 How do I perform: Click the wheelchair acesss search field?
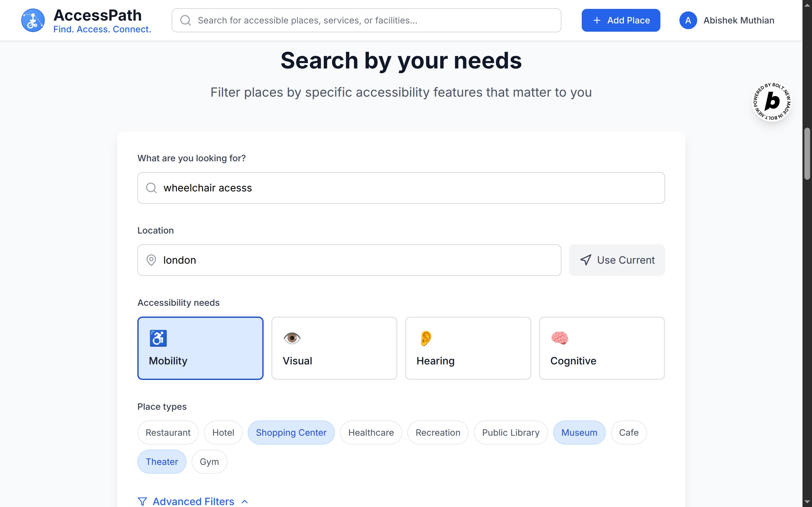[x=401, y=188]
